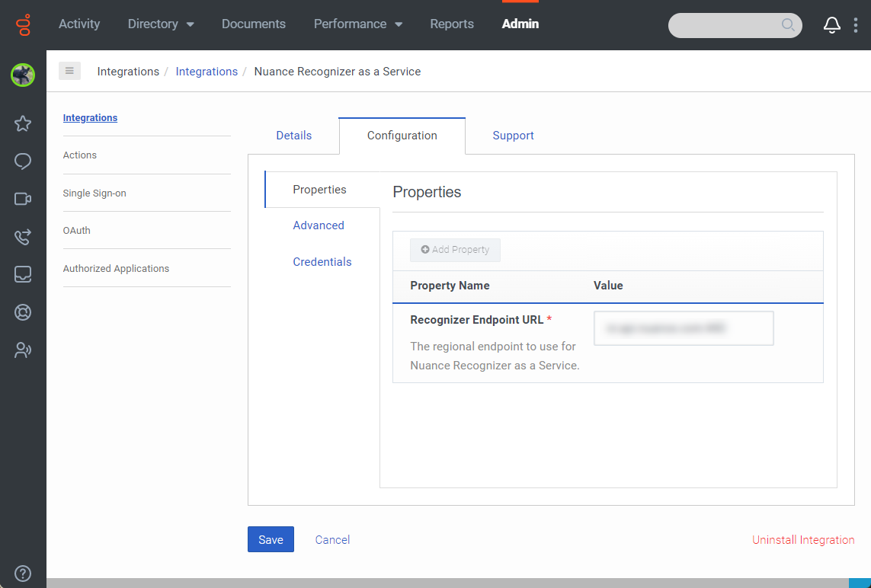Click the Properties section heading
Viewport: 871px width, 588px height.
pos(427,192)
